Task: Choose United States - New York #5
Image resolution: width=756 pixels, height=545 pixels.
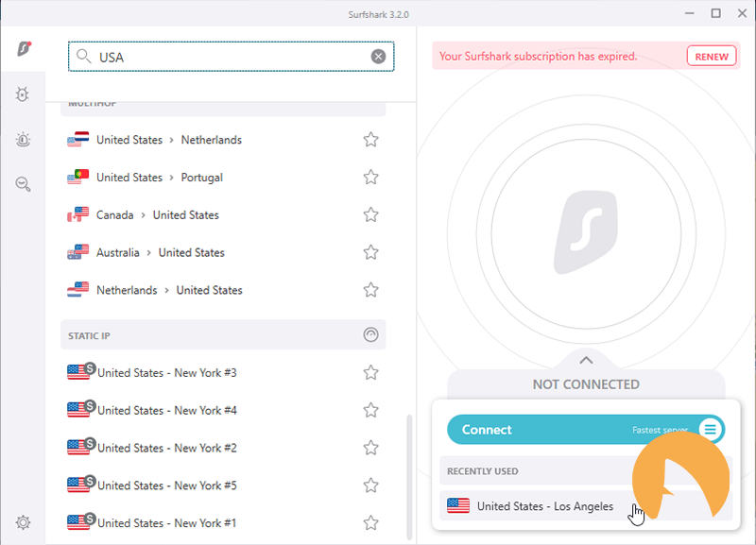Action: point(223,485)
